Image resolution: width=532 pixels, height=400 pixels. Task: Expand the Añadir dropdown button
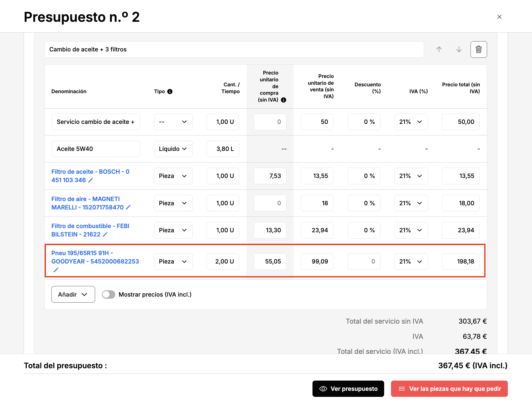[x=73, y=294]
